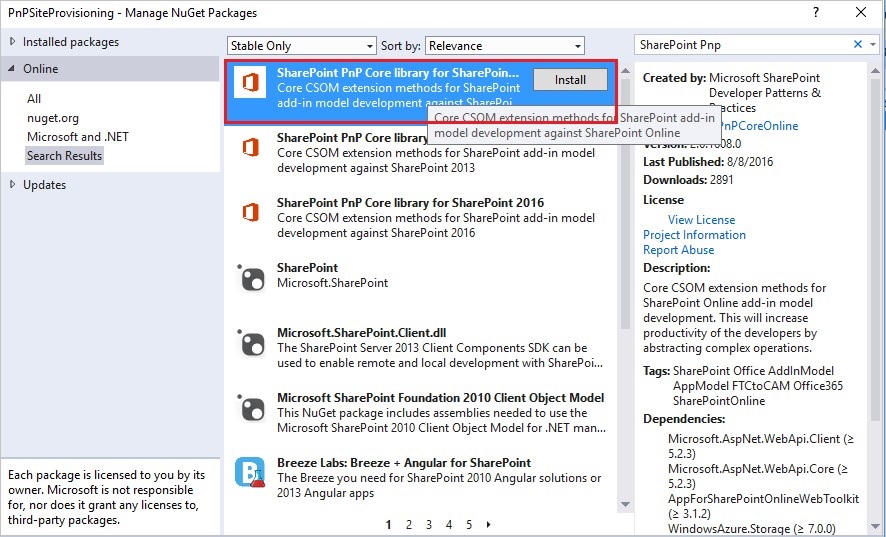886x537 pixels.
Task: Click the Microsoft.AspNet.WebApi.Client dependency entry
Action: tap(761, 446)
